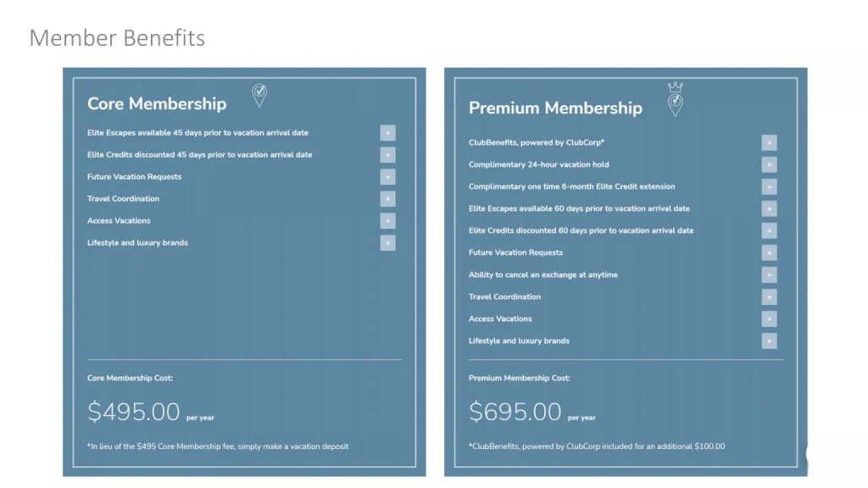Expand Premium Lifestyle and luxury brands
868x488 pixels.
(769, 341)
